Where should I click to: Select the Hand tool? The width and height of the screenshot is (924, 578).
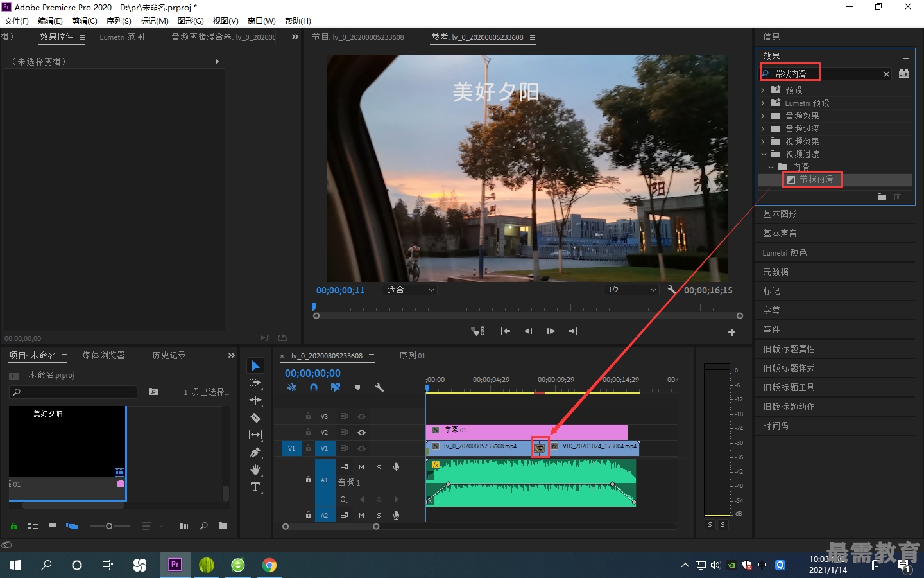tap(255, 469)
